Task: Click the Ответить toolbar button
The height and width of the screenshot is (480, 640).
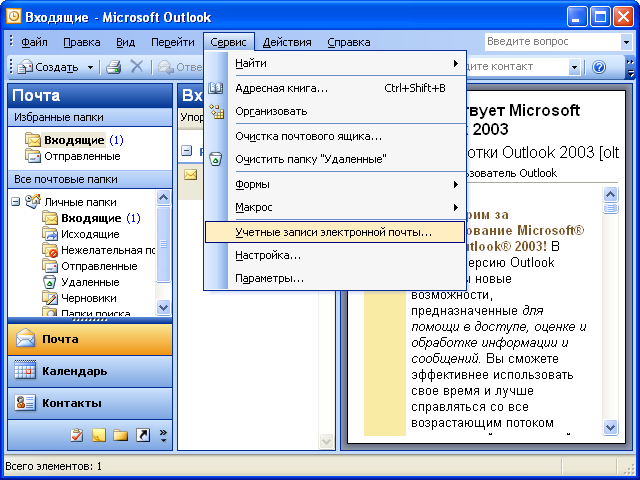Action: pos(180,67)
